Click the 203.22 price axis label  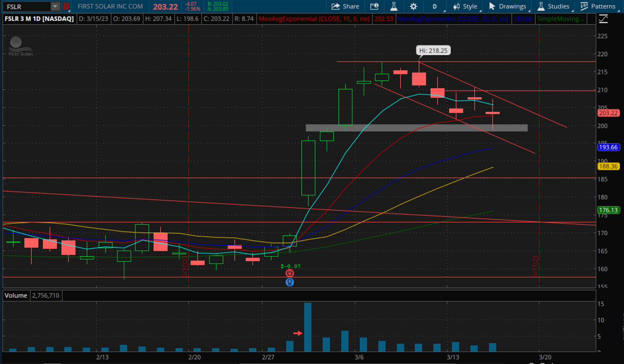(x=608, y=113)
